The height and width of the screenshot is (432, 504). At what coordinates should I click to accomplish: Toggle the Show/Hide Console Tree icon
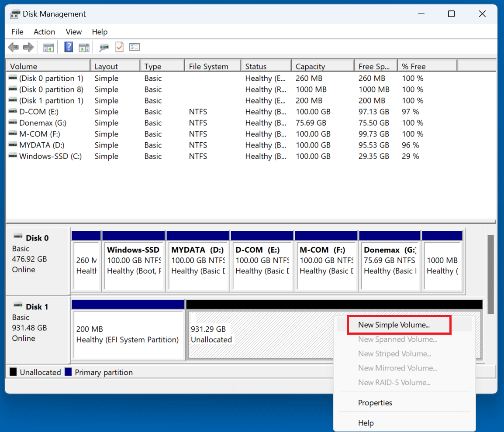point(48,47)
